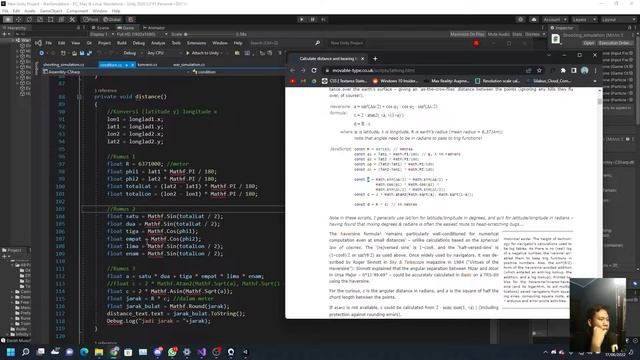Reload page in Chrome

click(314, 70)
